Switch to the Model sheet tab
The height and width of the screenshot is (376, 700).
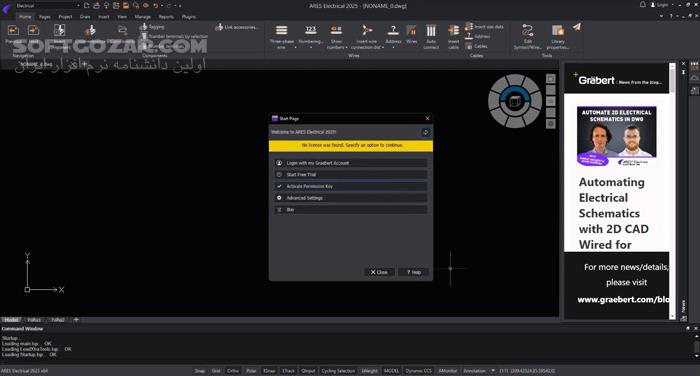tap(11, 320)
